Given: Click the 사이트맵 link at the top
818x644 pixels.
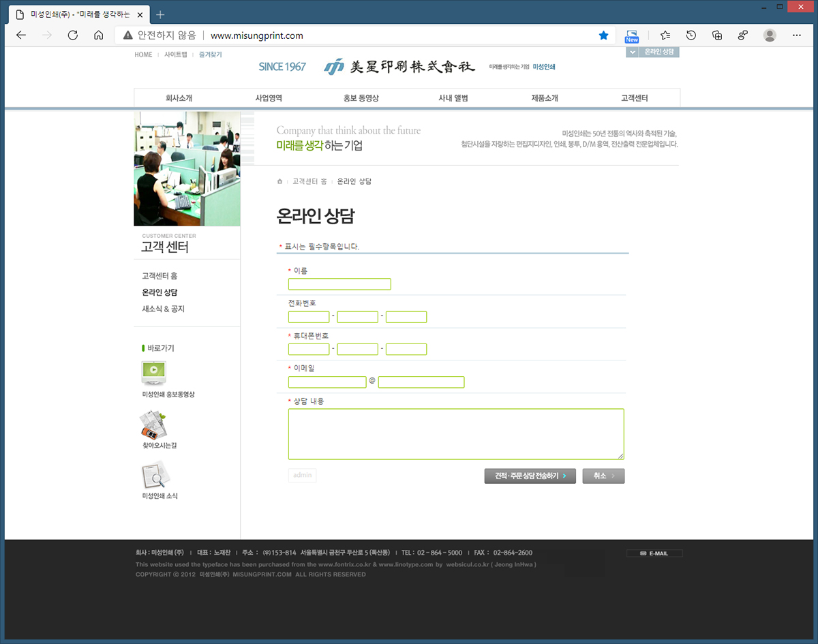Looking at the screenshot, I should tap(175, 55).
